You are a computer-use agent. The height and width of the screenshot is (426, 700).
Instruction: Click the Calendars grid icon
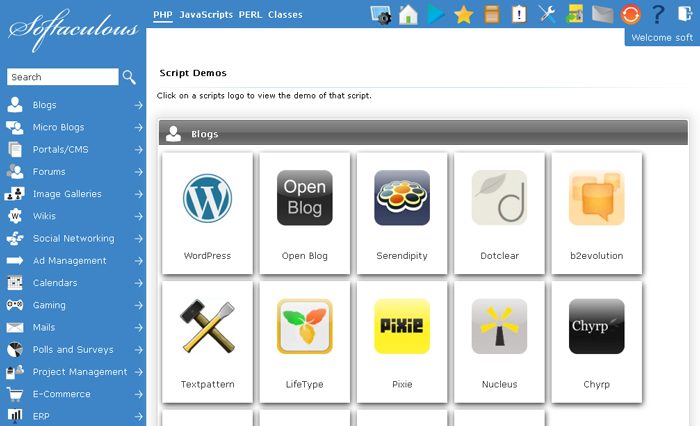click(x=15, y=283)
